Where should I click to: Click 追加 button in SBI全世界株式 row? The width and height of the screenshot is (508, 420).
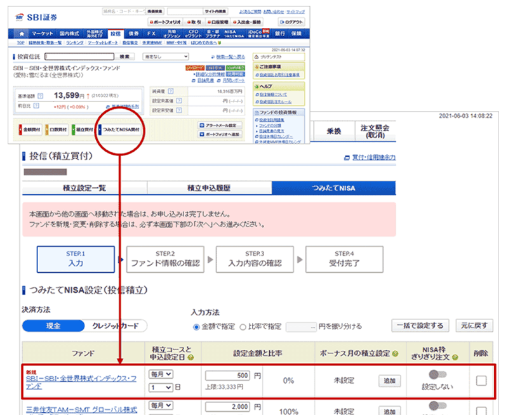[389, 381]
